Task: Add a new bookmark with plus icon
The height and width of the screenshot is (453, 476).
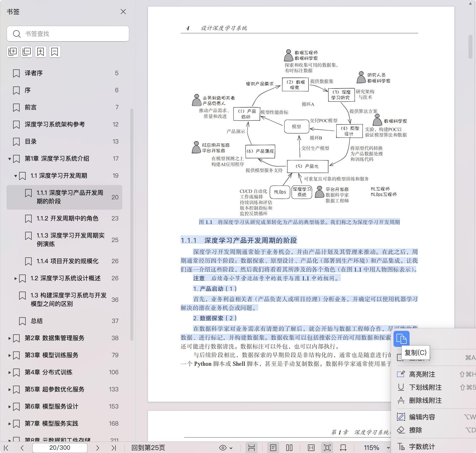Action: [x=41, y=52]
